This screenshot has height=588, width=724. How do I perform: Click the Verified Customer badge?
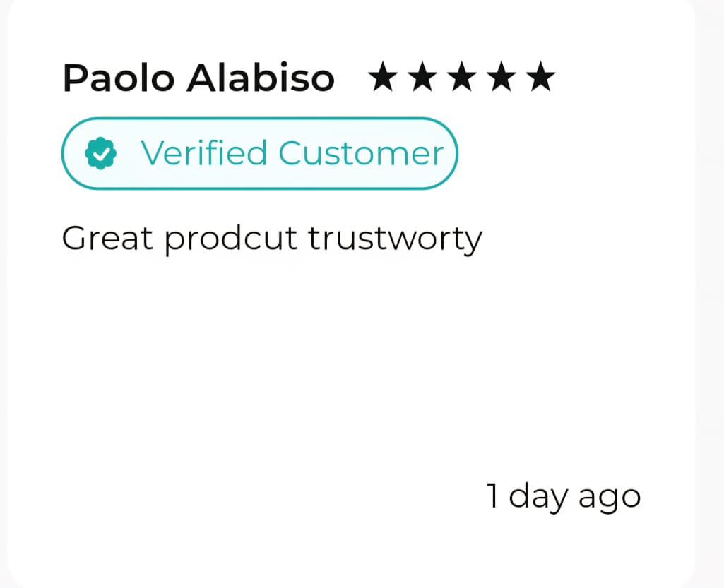click(260, 154)
